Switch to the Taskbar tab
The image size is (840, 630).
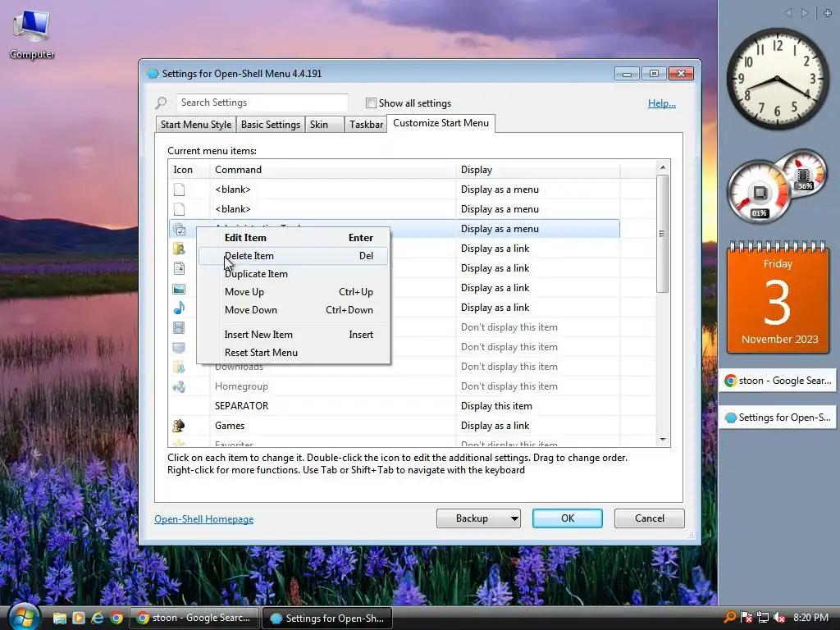366,125
